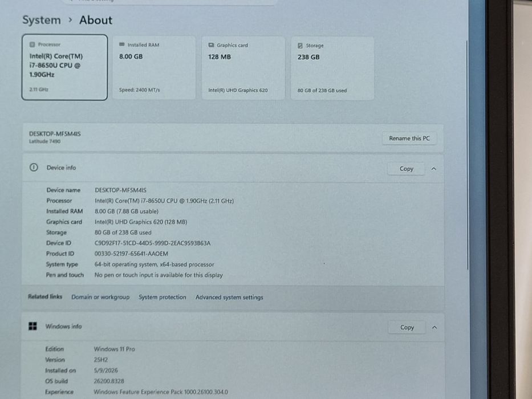Viewport: 532px width, 399px height.
Task: Click the DESKTOP-MF5M4IS header name
Action: tap(55, 134)
